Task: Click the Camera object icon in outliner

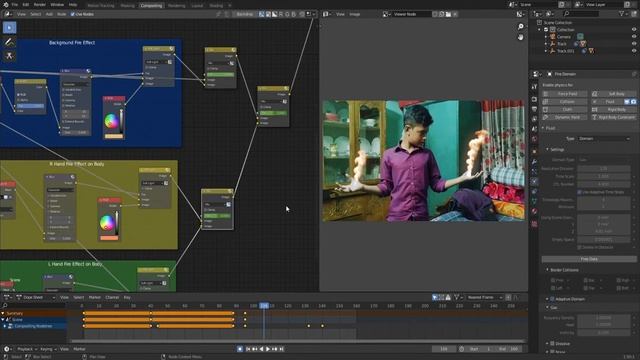Action: point(553,37)
